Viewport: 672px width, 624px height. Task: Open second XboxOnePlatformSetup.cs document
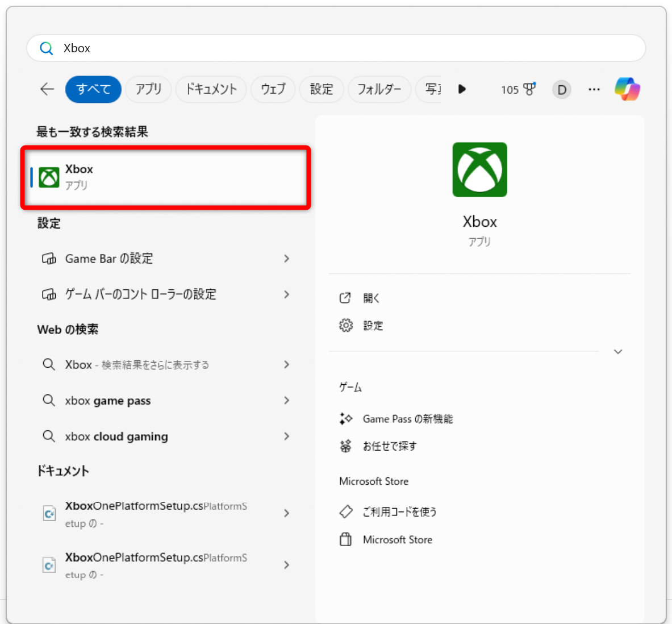(165, 565)
